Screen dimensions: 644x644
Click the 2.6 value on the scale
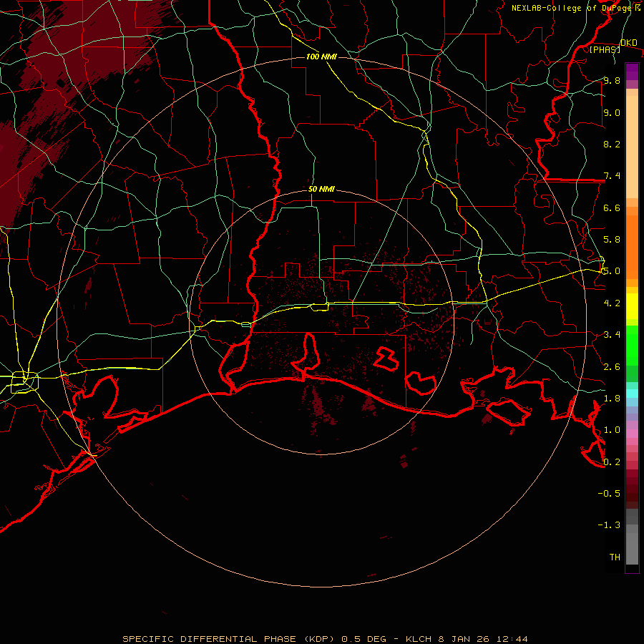(612, 367)
